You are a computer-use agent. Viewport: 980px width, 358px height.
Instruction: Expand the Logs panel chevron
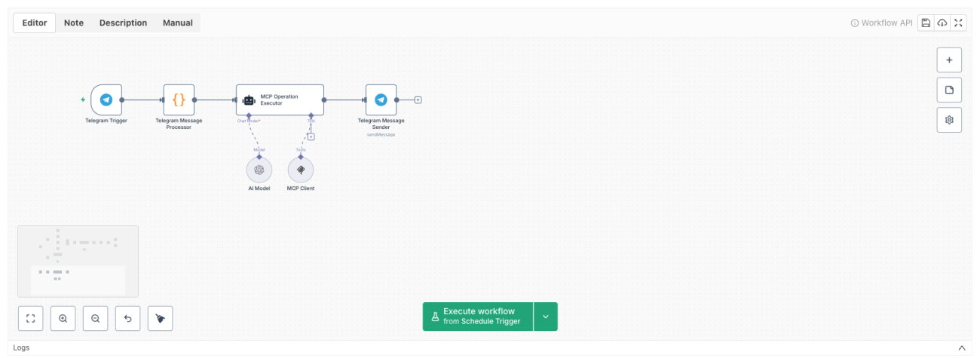pos(961,348)
